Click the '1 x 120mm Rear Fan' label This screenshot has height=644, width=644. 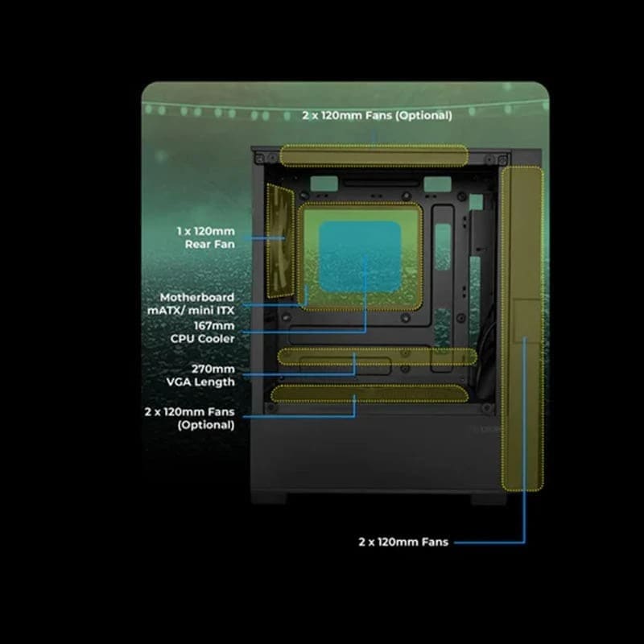pyautogui.click(x=206, y=237)
